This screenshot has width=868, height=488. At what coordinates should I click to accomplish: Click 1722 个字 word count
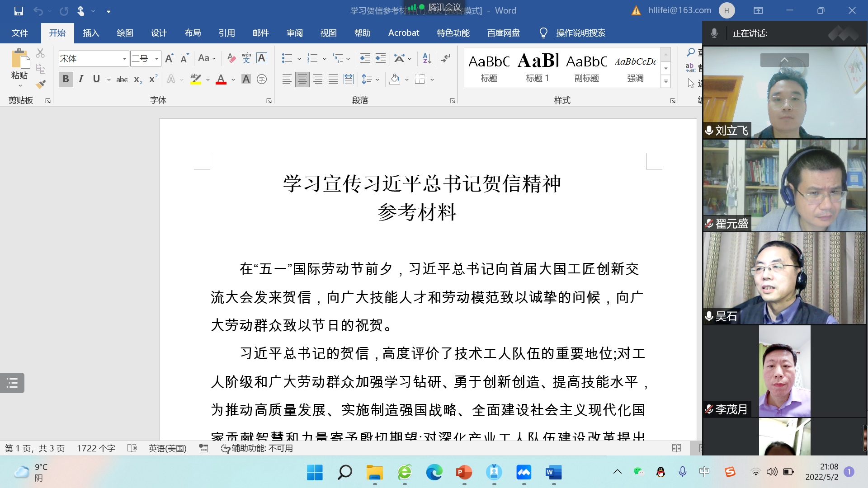(96, 448)
